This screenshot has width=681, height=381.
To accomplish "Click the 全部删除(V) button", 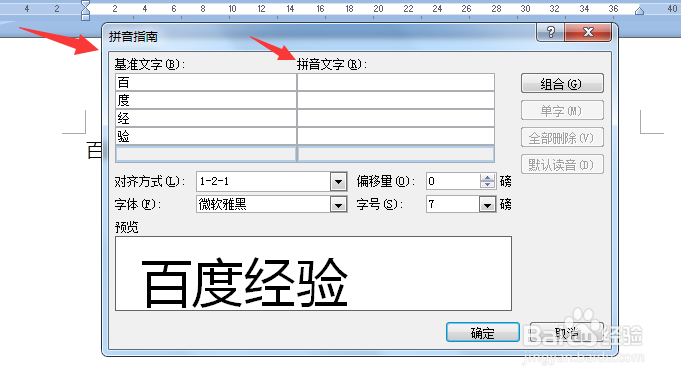I will (562, 138).
